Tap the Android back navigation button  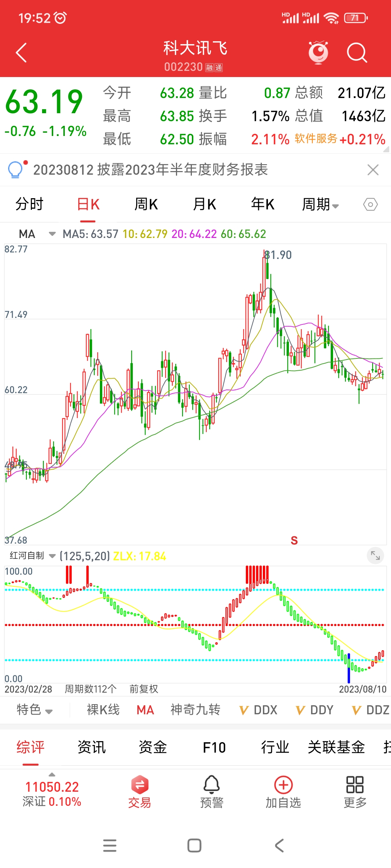pos(279,846)
